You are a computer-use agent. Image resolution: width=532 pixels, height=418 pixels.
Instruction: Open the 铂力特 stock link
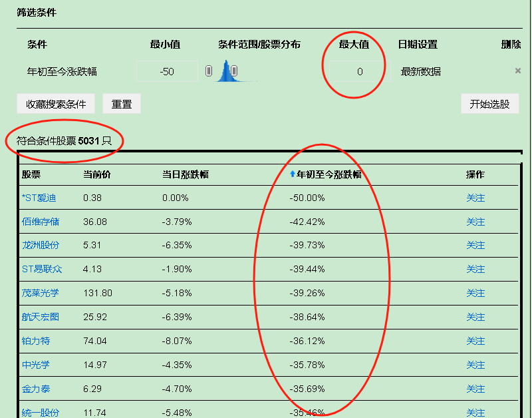[x=36, y=341]
